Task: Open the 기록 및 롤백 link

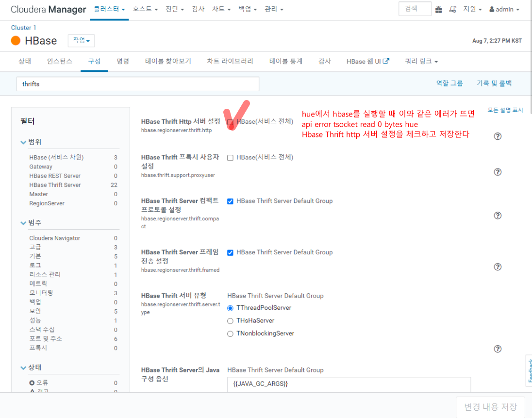Action: tap(494, 84)
